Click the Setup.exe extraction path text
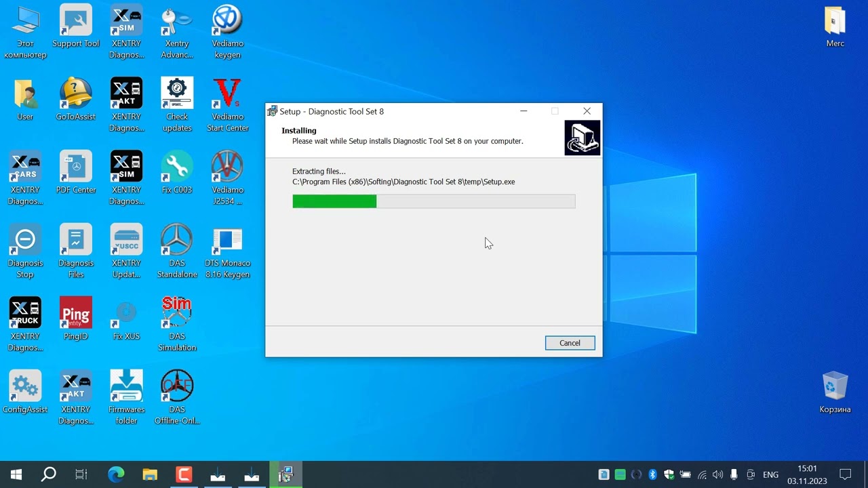 click(403, 182)
